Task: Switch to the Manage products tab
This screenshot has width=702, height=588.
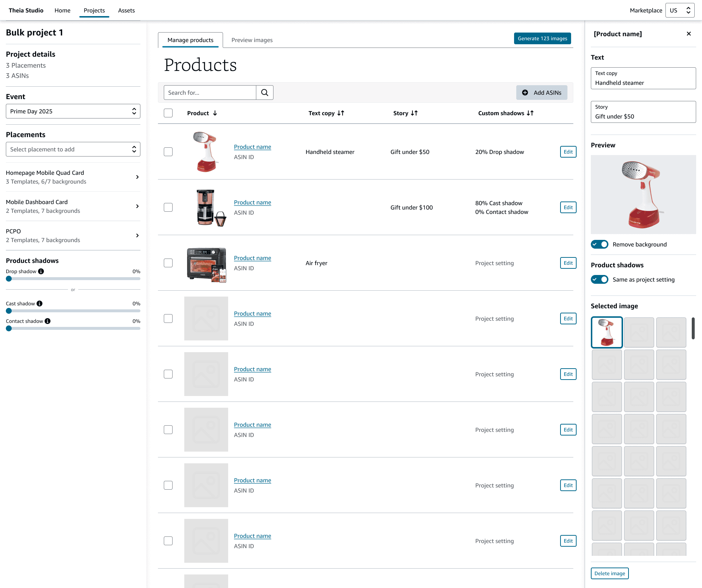Action: pyautogui.click(x=190, y=40)
